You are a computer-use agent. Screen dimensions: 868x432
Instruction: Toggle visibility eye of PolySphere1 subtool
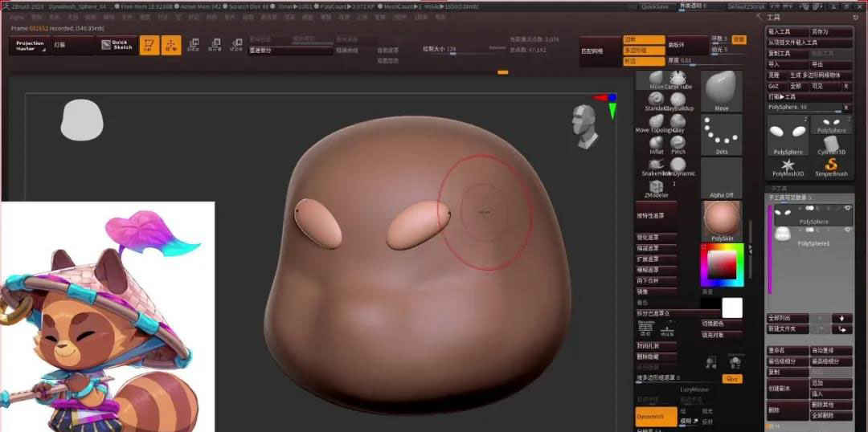(x=847, y=230)
